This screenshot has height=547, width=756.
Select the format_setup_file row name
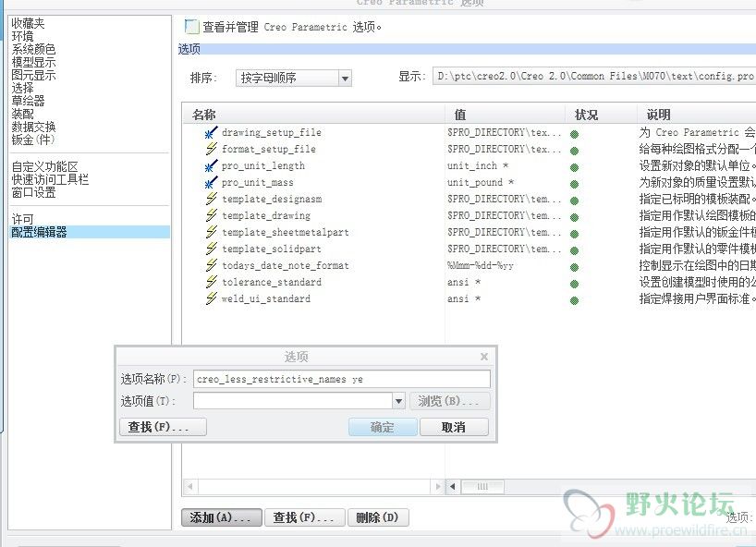pos(269,150)
